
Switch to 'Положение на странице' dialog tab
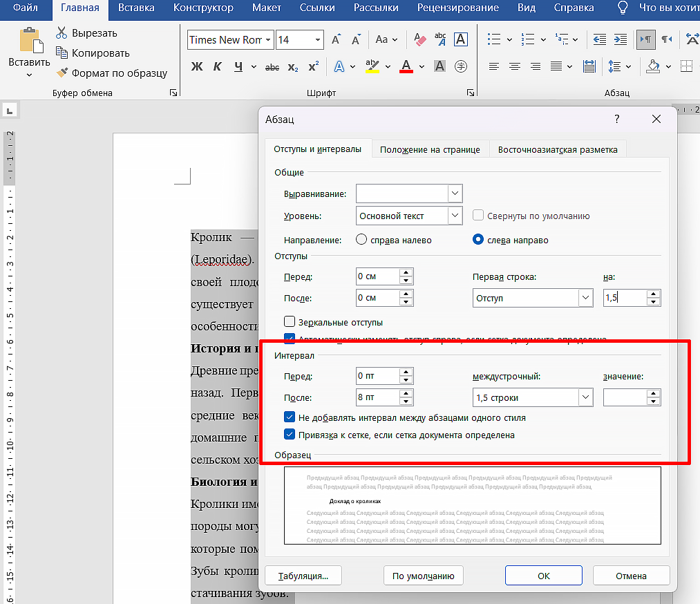(x=430, y=149)
